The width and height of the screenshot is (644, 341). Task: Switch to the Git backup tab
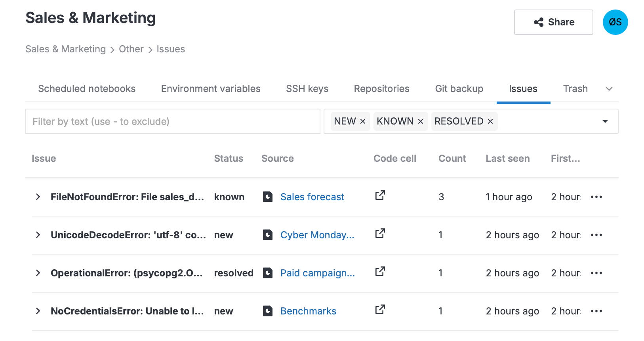click(459, 89)
